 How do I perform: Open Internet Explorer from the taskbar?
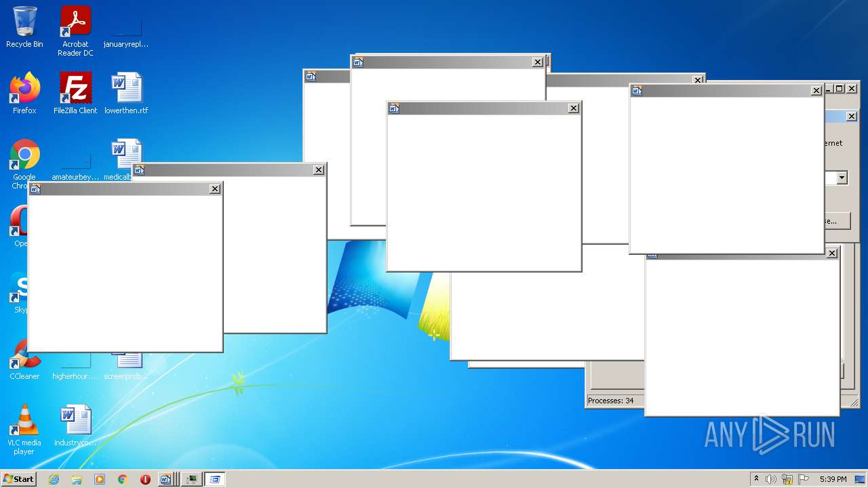coord(54,479)
